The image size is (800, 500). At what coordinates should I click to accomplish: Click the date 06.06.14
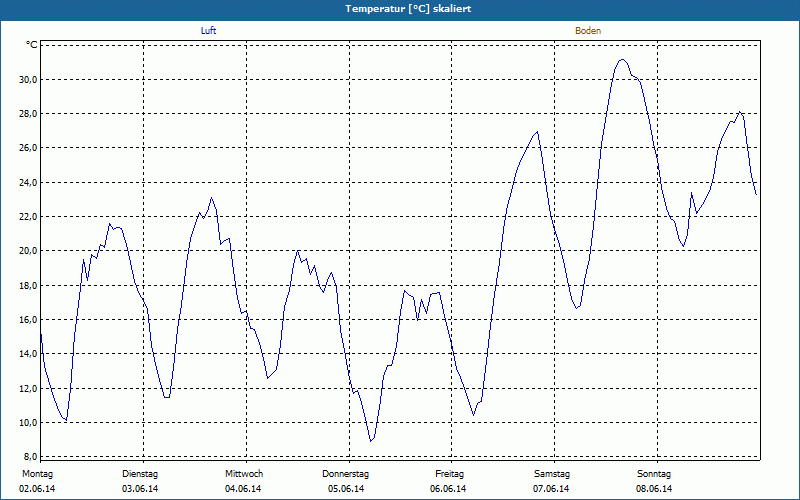[448, 489]
